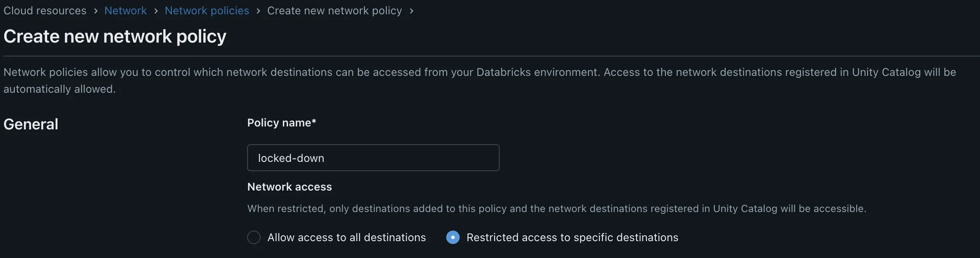
Task: Return to Cloud resources via the breadcrumb
Action: (45, 11)
